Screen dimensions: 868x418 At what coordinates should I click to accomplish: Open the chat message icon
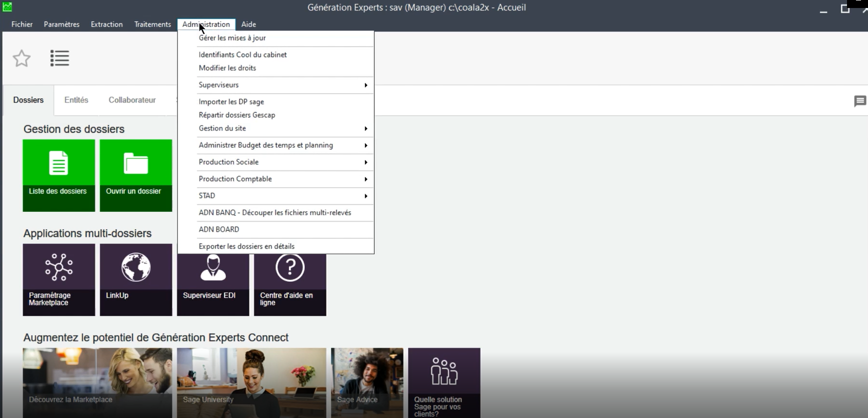click(860, 101)
